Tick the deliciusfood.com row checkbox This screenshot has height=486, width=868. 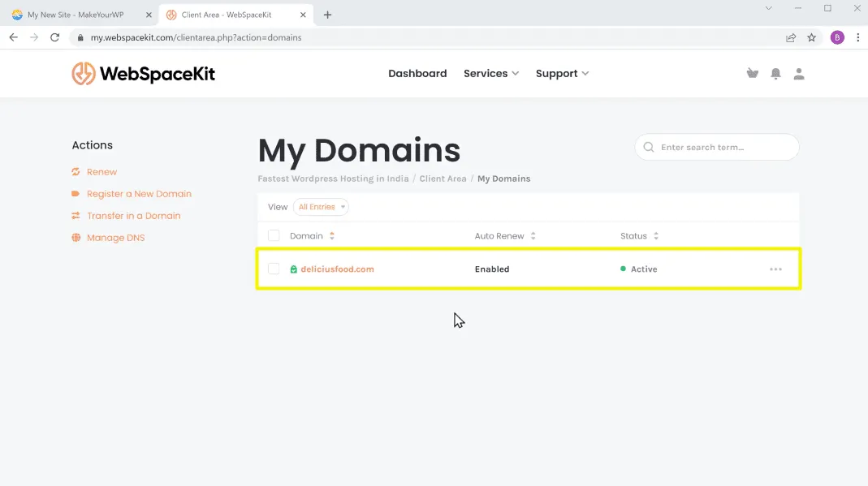[274, 269]
